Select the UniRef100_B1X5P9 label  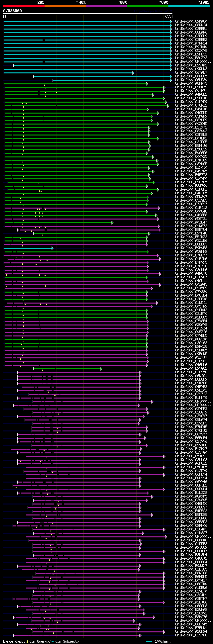coord(191,288)
